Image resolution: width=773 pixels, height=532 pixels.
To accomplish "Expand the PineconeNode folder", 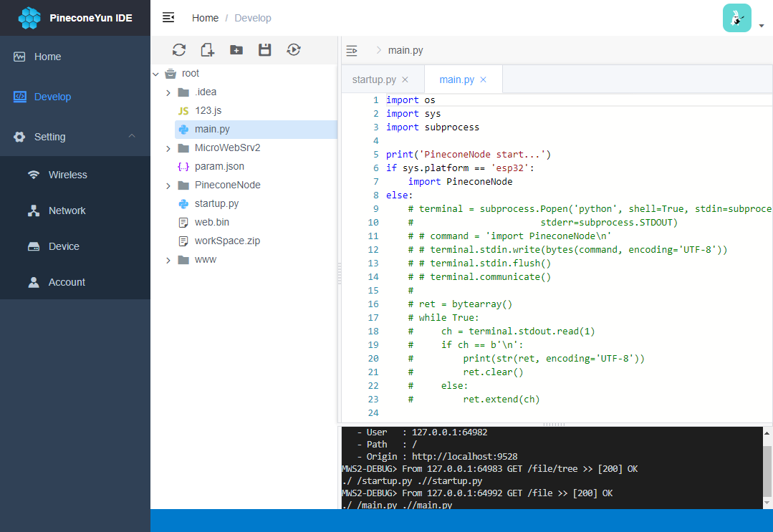I will coord(168,185).
